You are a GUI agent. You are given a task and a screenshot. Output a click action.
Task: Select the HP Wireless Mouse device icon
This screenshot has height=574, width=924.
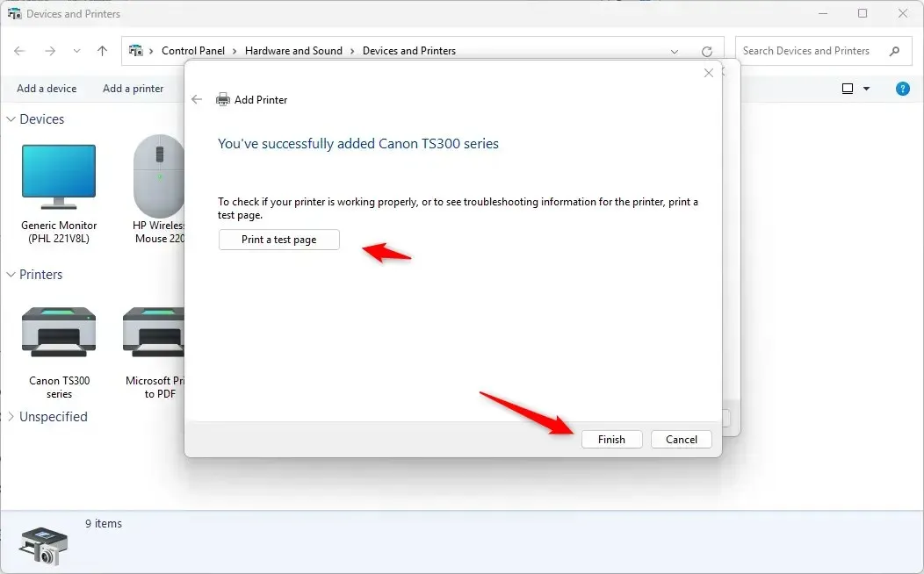pos(159,176)
